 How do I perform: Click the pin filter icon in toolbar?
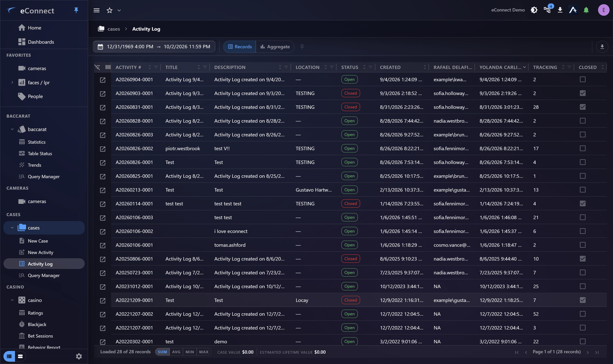point(302,47)
